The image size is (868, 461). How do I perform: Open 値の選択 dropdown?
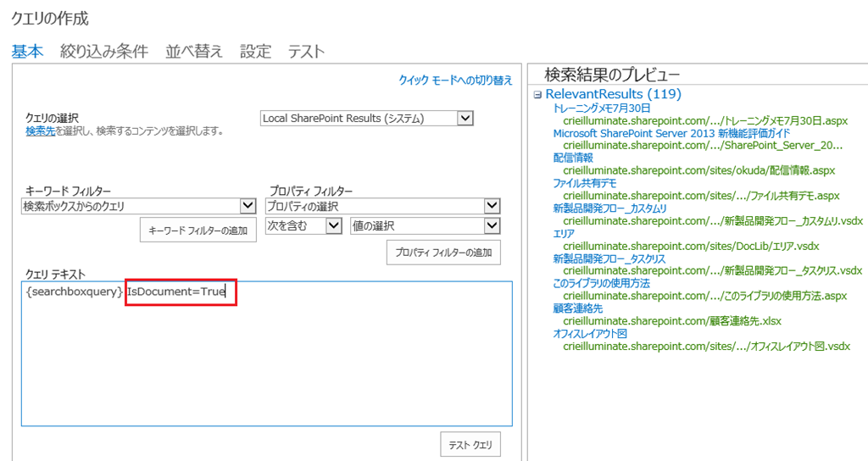[x=426, y=225]
